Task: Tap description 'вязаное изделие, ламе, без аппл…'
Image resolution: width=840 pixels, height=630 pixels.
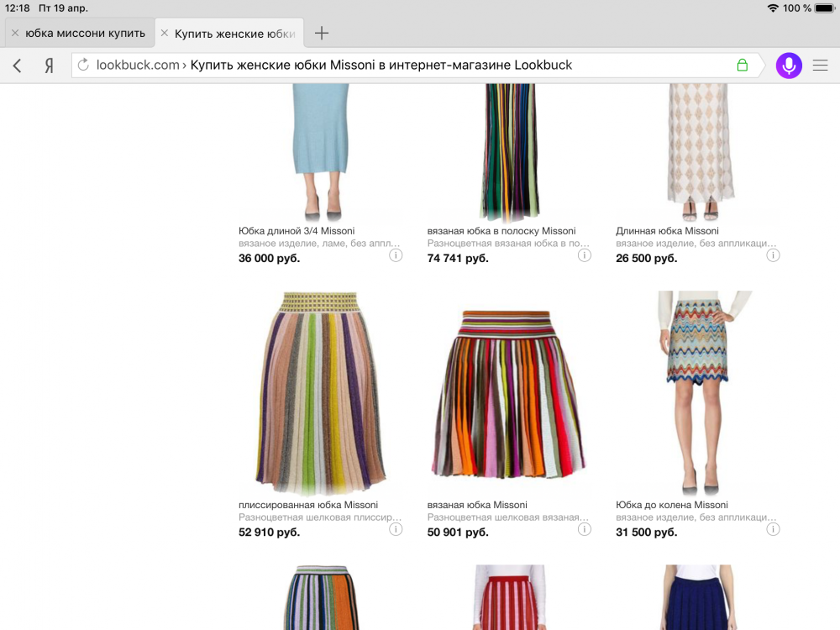Action: point(319,244)
